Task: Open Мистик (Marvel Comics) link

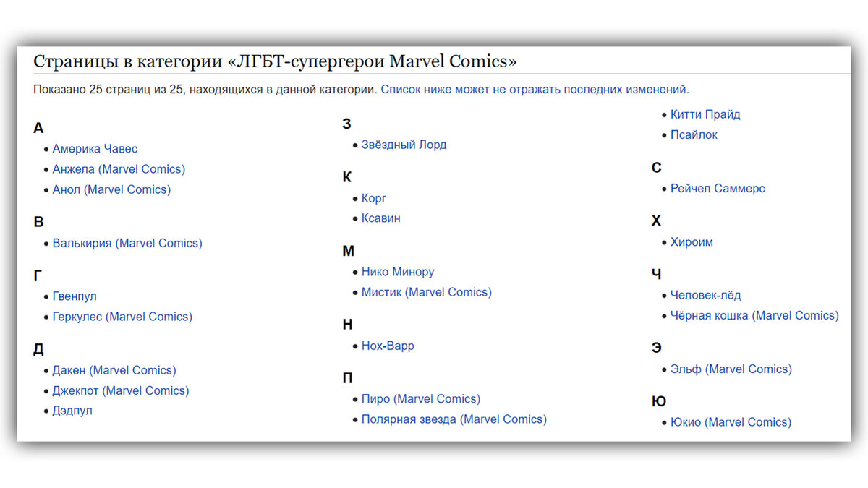Action: tap(427, 292)
